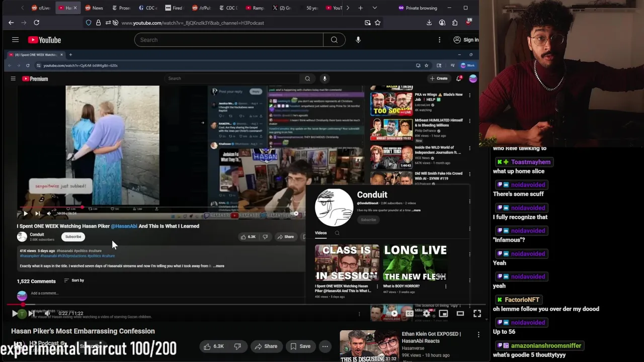
Task: Open options for Ethan Klein Got EXPOSED video
Action: [478, 334]
